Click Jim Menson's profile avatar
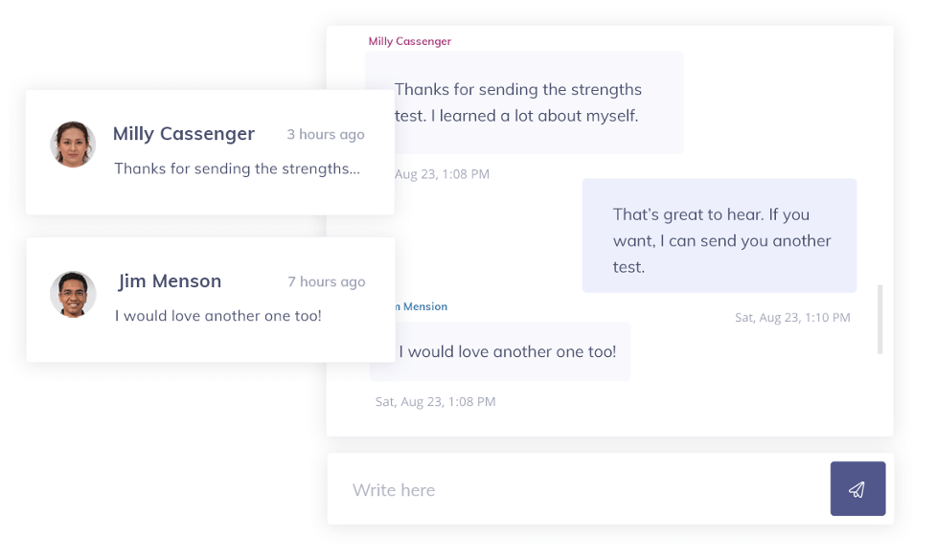 73,294
